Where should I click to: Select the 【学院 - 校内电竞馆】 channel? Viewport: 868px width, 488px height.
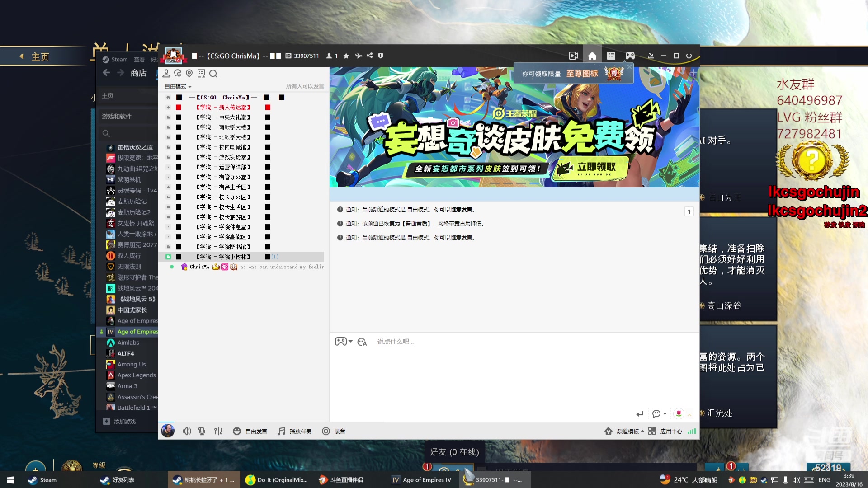pyautogui.click(x=223, y=147)
